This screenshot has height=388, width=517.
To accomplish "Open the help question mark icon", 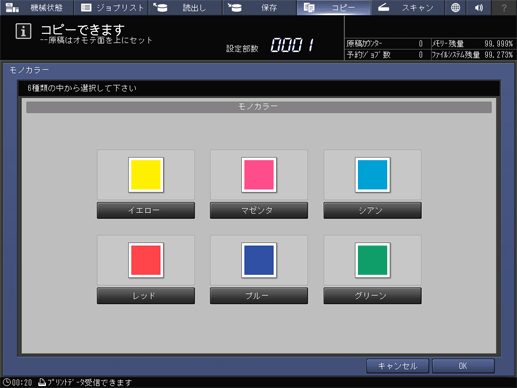I will [504, 7].
